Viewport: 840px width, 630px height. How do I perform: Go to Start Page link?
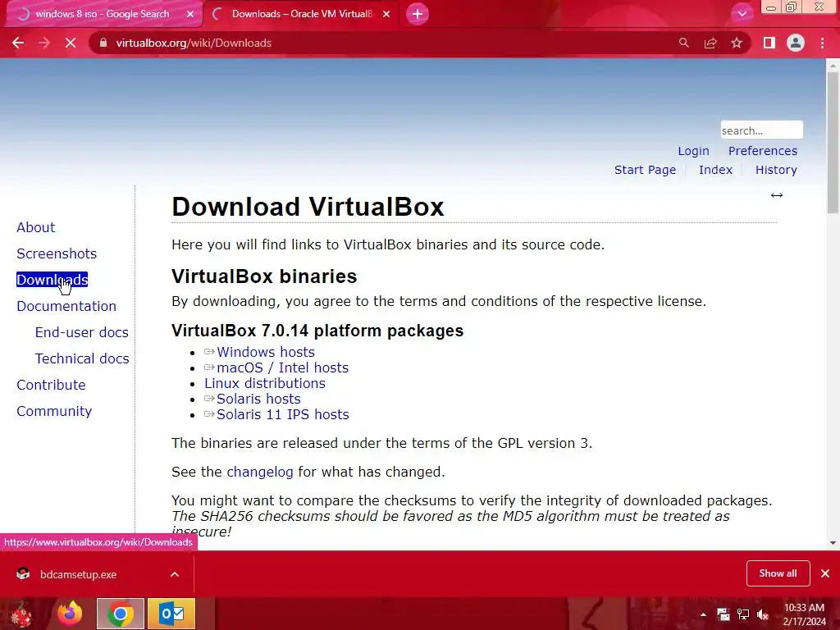pyautogui.click(x=645, y=170)
